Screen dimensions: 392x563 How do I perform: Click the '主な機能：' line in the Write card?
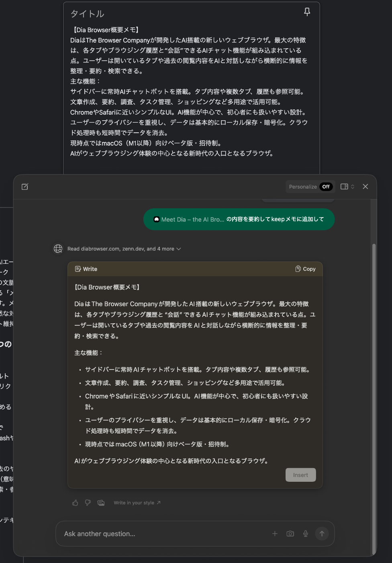(89, 353)
